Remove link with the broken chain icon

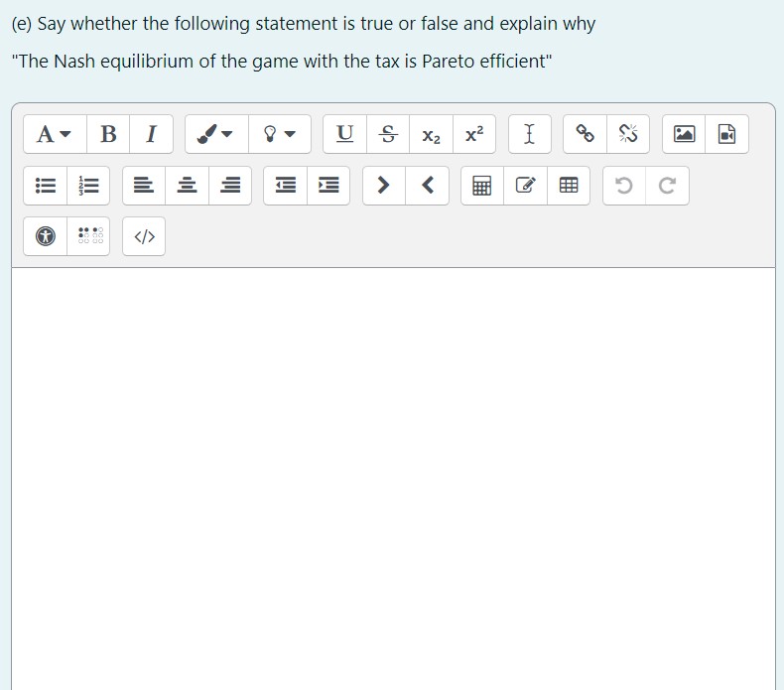pyautogui.click(x=628, y=134)
